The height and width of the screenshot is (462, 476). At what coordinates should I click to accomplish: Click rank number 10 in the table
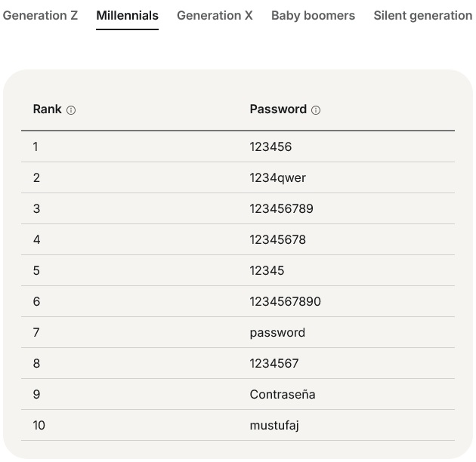pyautogui.click(x=39, y=425)
